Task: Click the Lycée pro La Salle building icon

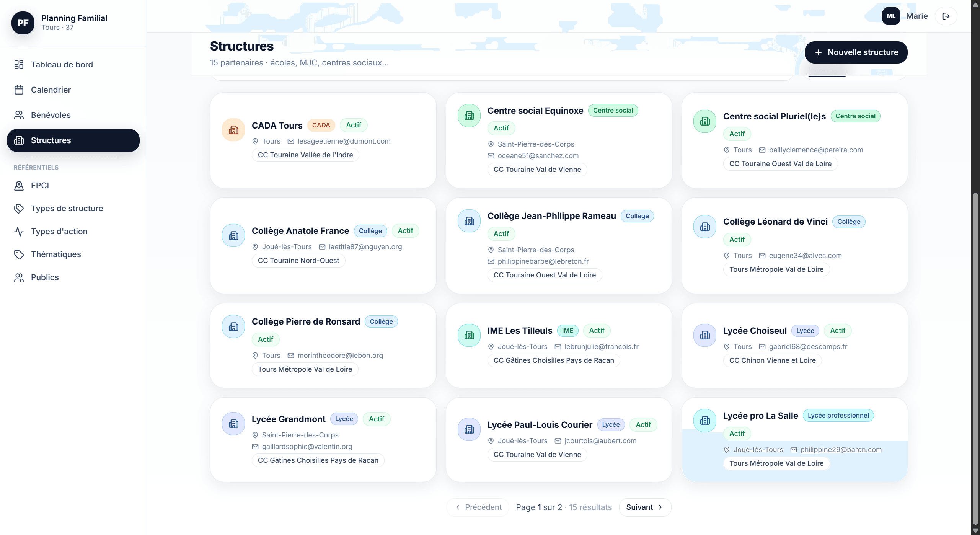Action: tap(705, 421)
